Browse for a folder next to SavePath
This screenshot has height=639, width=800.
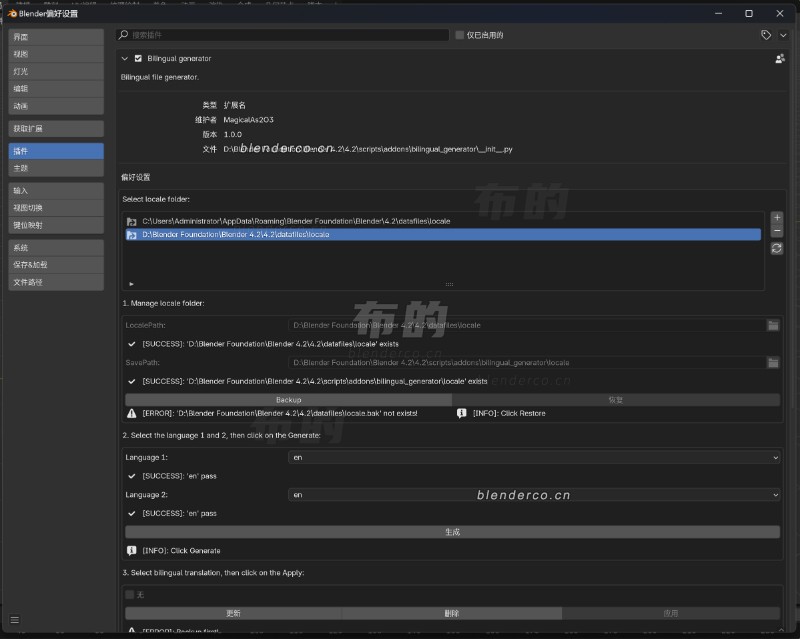[773, 362]
